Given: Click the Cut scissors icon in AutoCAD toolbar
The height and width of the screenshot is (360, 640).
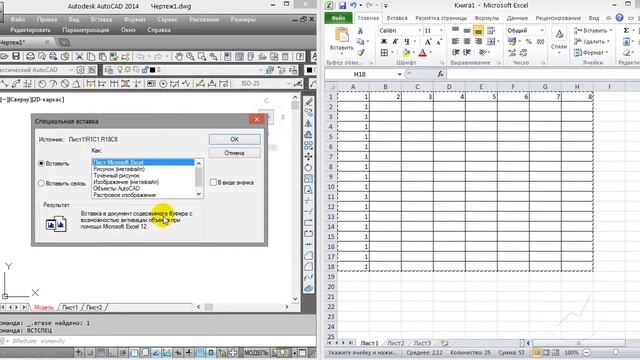Looking at the screenshot, I should (x=80, y=56).
